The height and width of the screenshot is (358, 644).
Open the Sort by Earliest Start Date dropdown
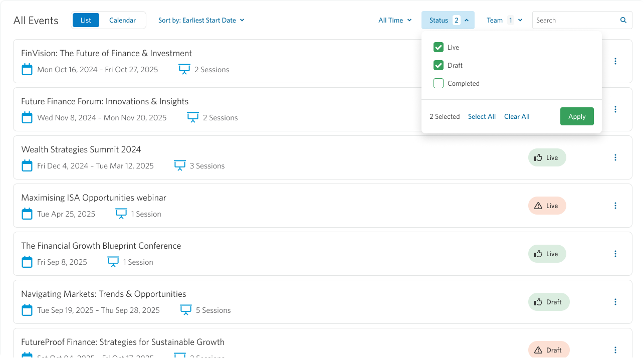(x=201, y=21)
